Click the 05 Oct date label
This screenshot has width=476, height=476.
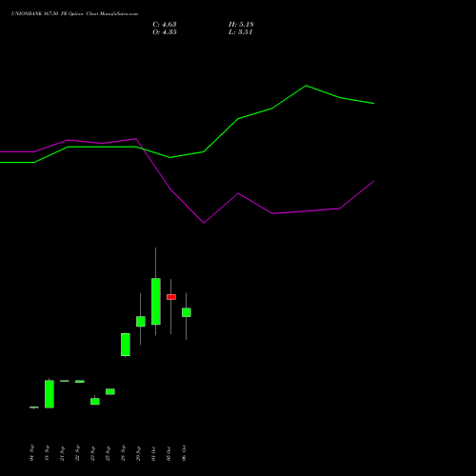tap(169, 453)
